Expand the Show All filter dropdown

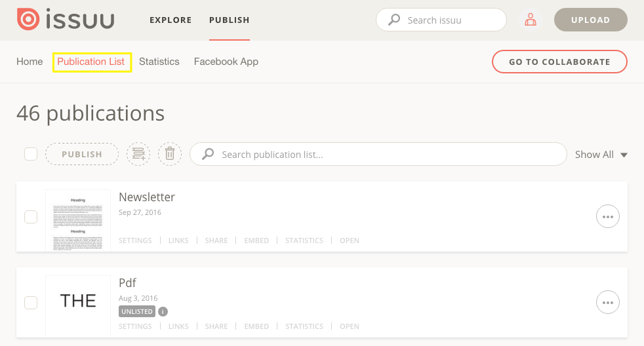pos(601,155)
